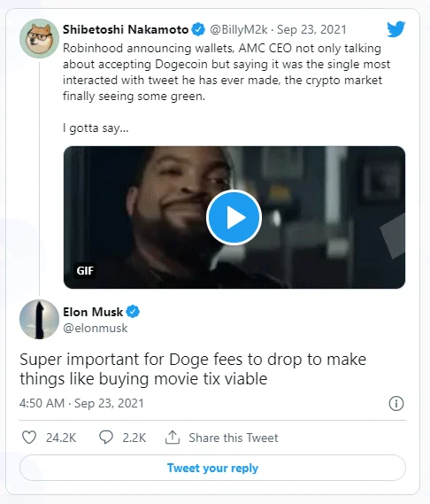Click the Sep 23, 2021 date in header

click(x=311, y=29)
